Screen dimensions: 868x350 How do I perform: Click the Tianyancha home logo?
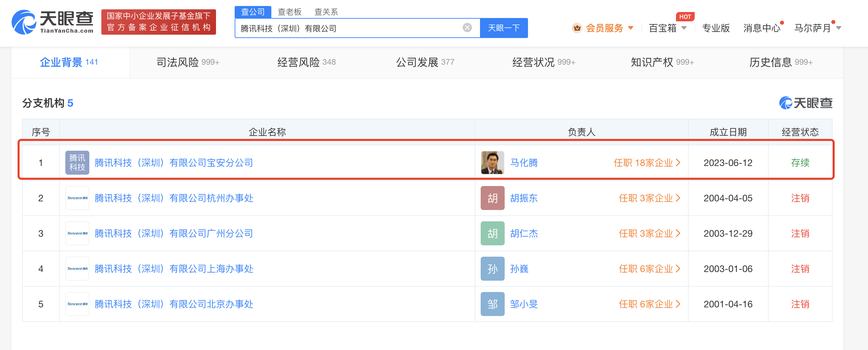[53, 22]
